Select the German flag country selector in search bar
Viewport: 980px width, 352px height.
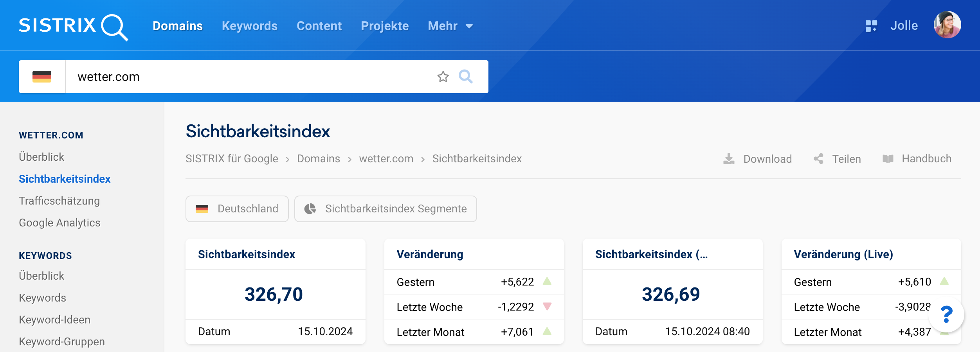point(42,77)
